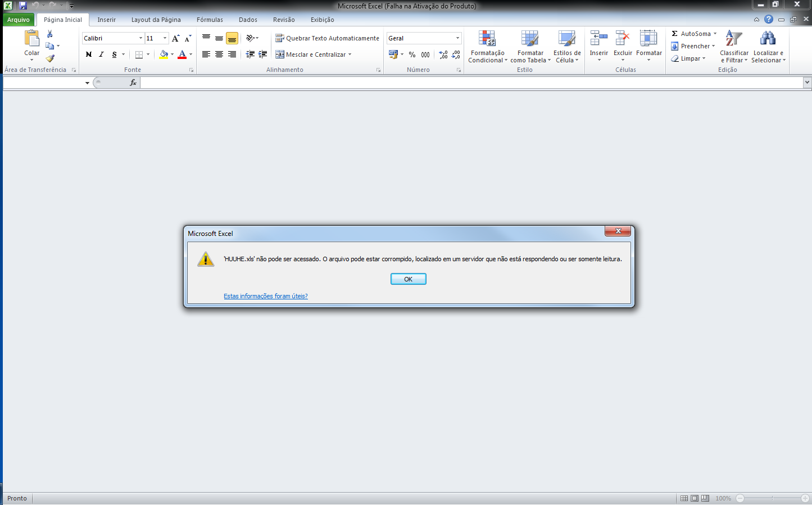
Task: Switch to Fórmulas tab
Action: 210,20
